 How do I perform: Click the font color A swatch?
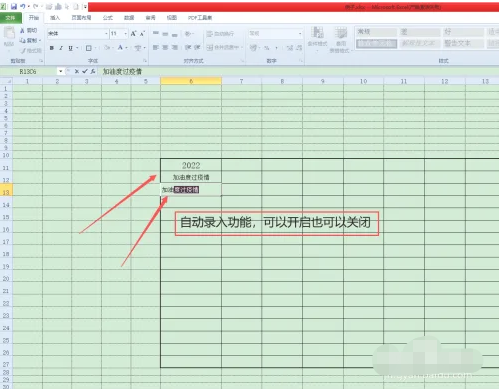click(x=120, y=48)
